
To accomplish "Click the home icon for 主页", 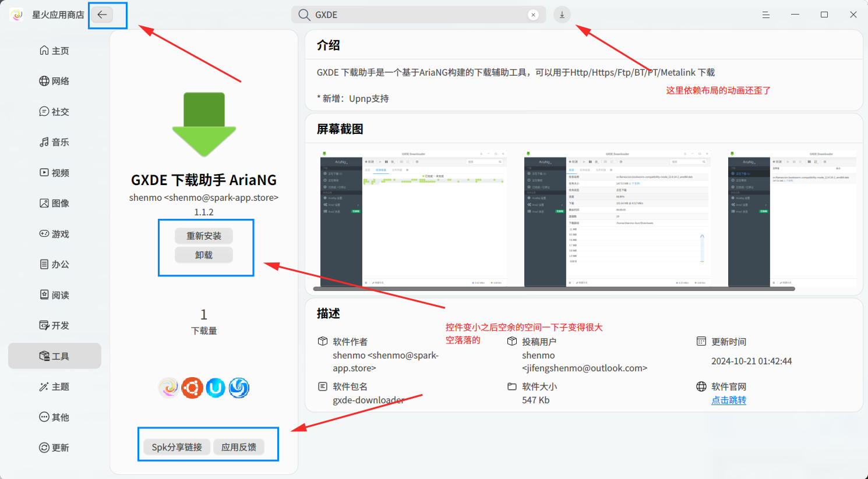I will point(44,51).
